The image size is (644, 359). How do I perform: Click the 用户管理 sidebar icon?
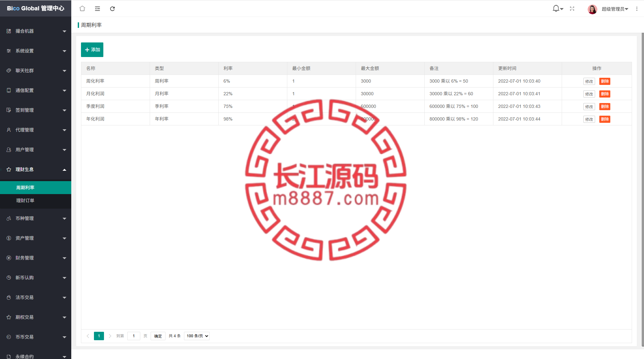tap(9, 150)
